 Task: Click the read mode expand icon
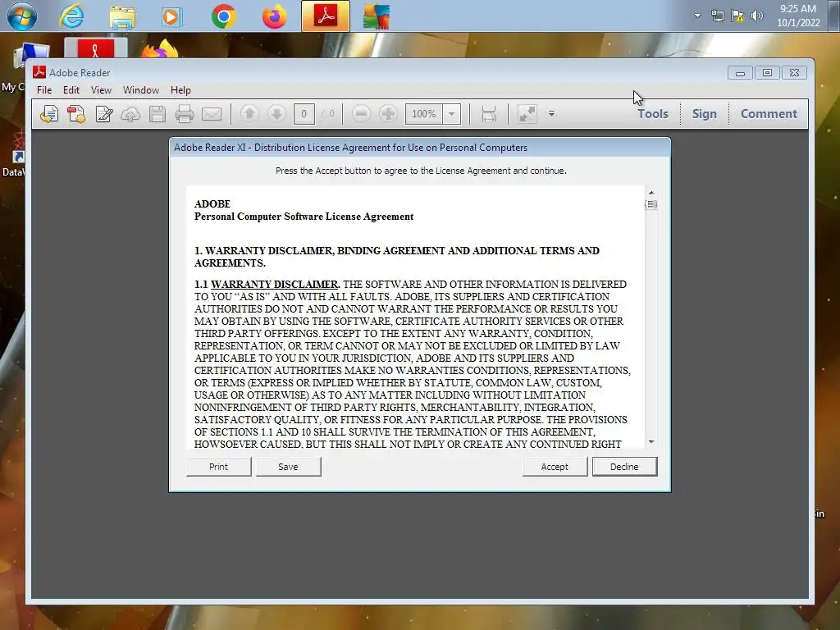pyautogui.click(x=527, y=113)
